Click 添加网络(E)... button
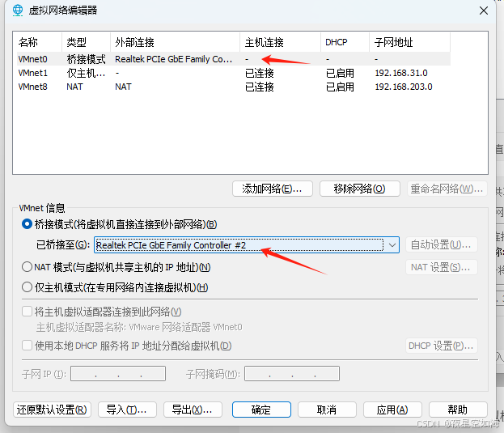The width and height of the screenshot is (504, 433). (x=273, y=189)
